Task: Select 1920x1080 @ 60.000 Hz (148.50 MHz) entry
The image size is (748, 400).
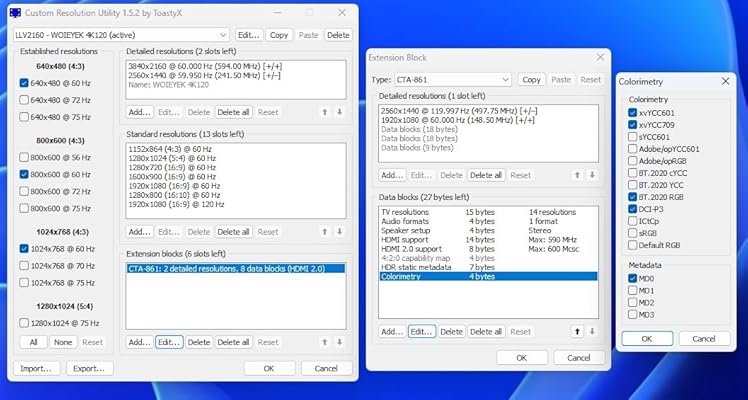Action: 488,120
